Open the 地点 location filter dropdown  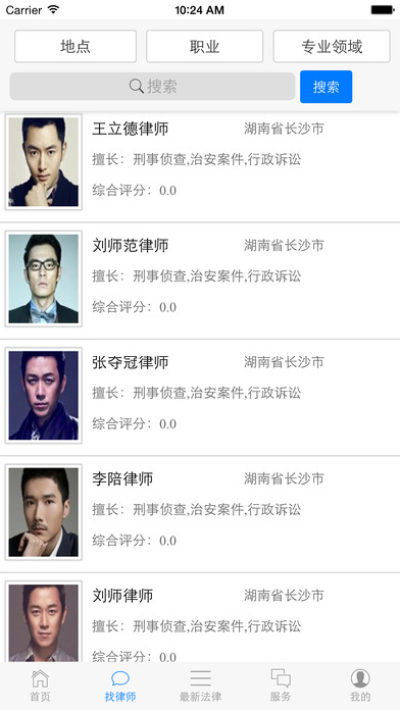75,46
